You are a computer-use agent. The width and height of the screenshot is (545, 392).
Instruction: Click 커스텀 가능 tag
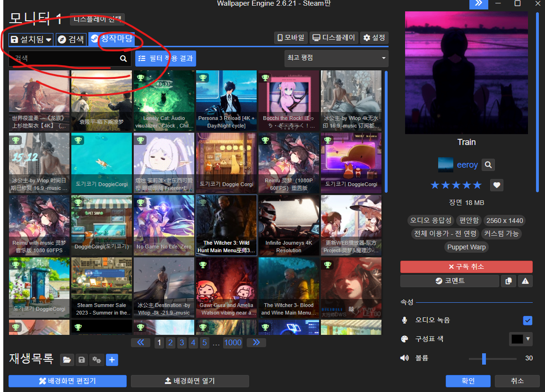501,234
